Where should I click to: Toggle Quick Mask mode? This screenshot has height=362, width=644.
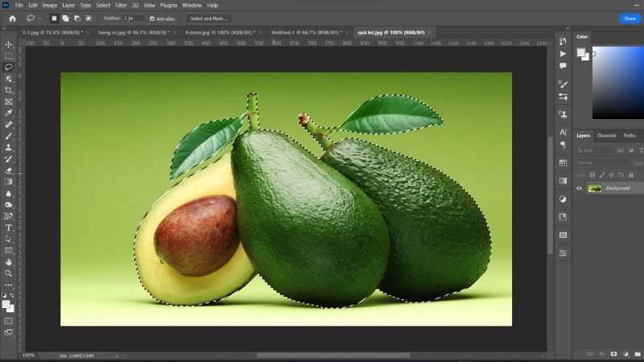pos(8,321)
